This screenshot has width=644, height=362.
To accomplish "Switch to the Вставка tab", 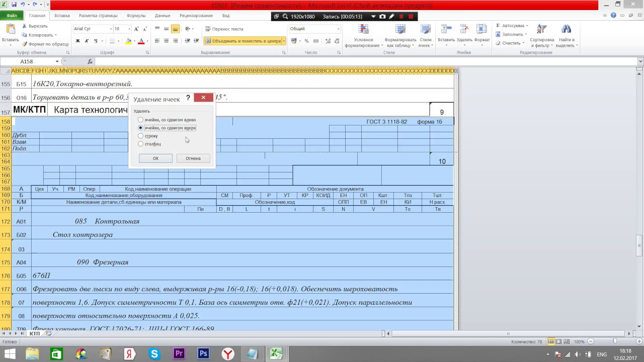I will 62,16.
